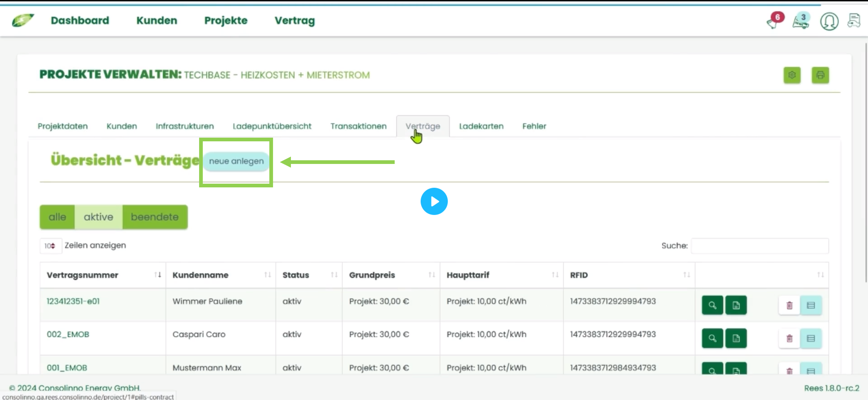Switch to the Projektdaten tab

click(63, 126)
